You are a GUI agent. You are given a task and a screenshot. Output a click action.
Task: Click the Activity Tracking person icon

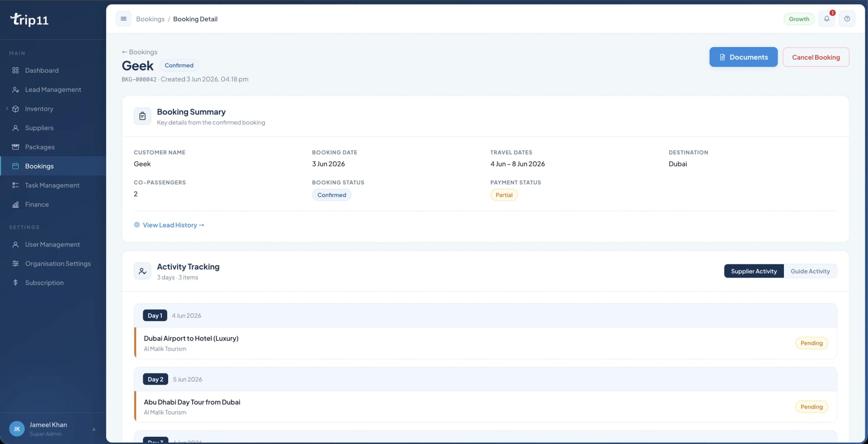tap(142, 271)
